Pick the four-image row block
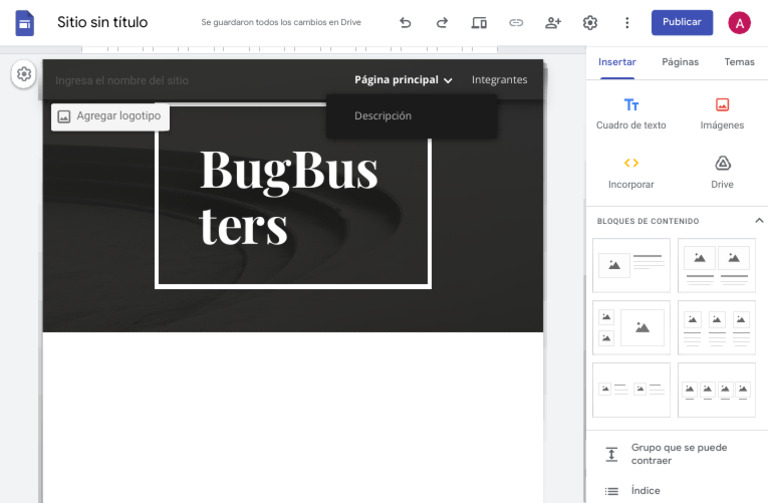 (716, 390)
